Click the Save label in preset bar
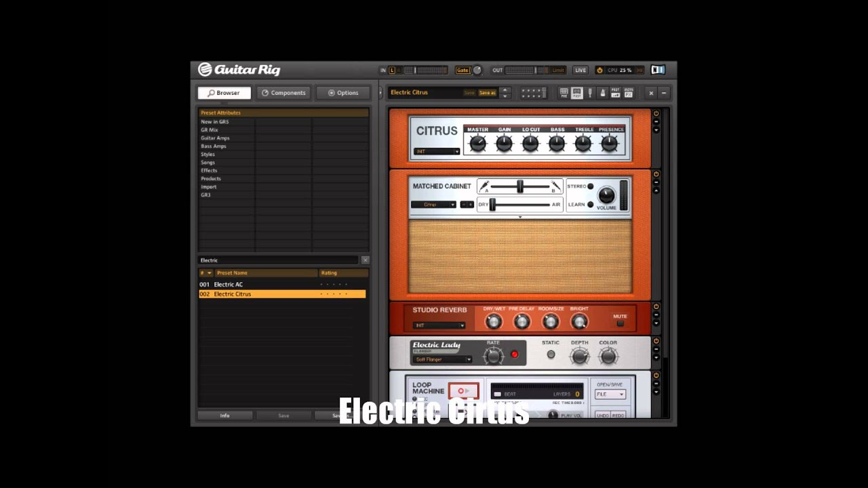Image resolution: width=868 pixels, height=488 pixels. [x=469, y=93]
